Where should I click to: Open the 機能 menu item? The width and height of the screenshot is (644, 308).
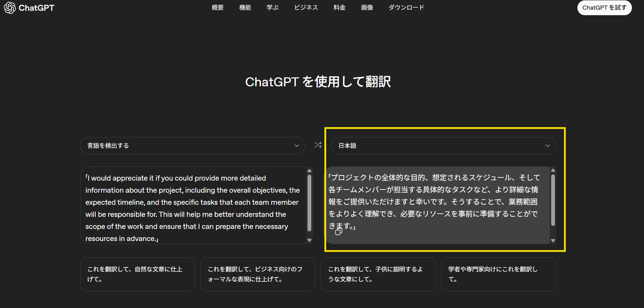tap(245, 8)
